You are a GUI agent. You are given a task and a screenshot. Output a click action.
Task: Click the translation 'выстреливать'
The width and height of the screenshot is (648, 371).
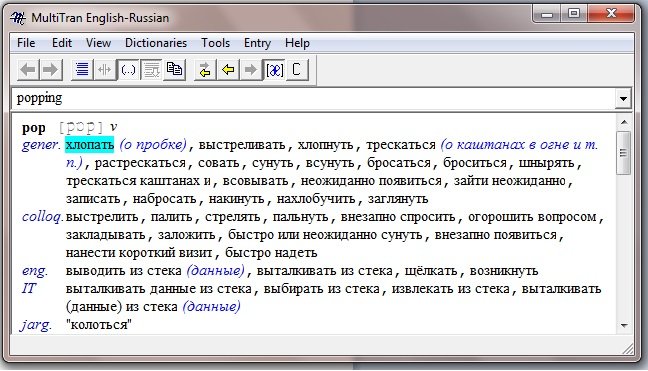[x=242, y=145]
